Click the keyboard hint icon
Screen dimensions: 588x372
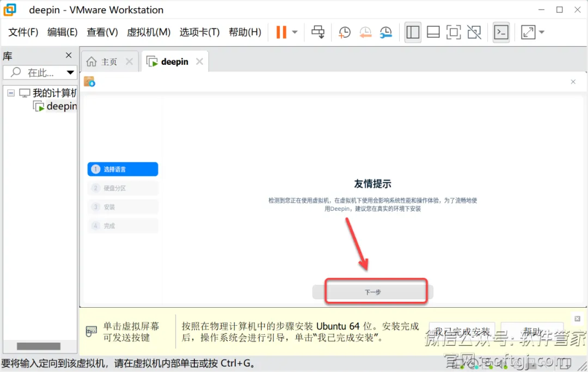click(x=91, y=331)
